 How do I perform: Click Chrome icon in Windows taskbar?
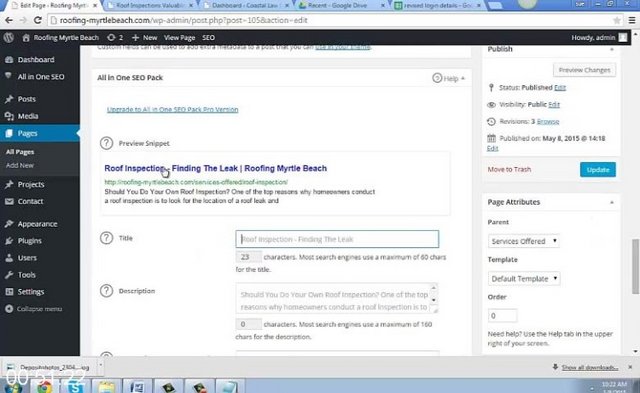click(x=45, y=386)
